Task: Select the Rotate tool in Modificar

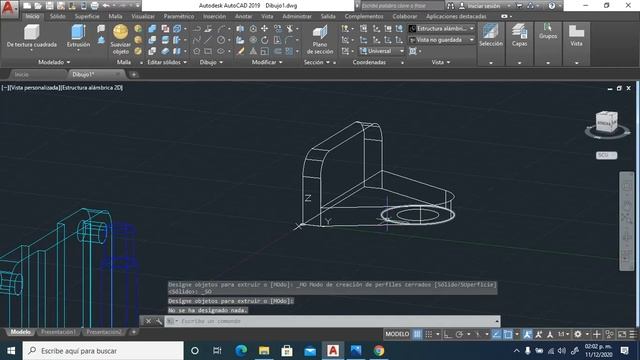Action: click(x=264, y=40)
